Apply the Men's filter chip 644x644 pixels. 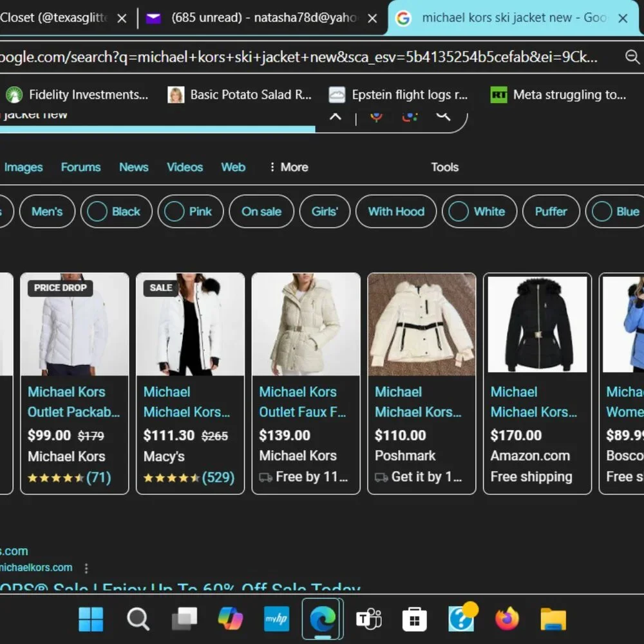point(47,211)
